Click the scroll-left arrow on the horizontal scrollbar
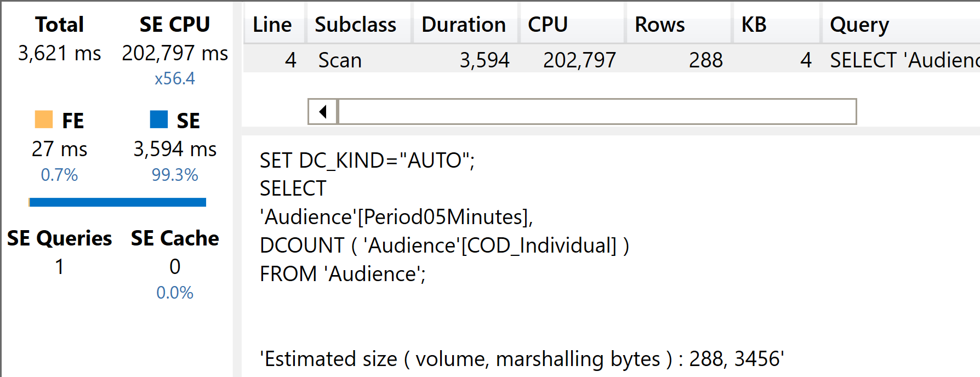980x377 pixels. [323, 112]
